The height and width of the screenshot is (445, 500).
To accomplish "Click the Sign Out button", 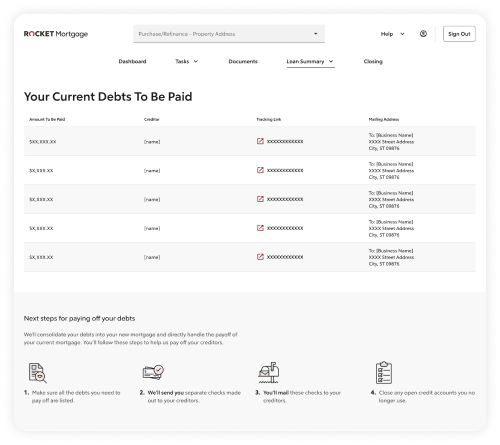I will tap(459, 34).
